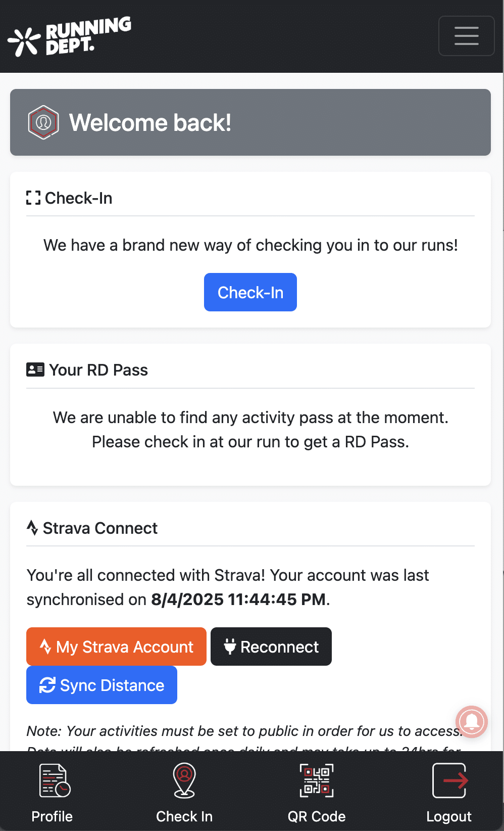
Task: Open My Strava Account
Action: pos(116,647)
